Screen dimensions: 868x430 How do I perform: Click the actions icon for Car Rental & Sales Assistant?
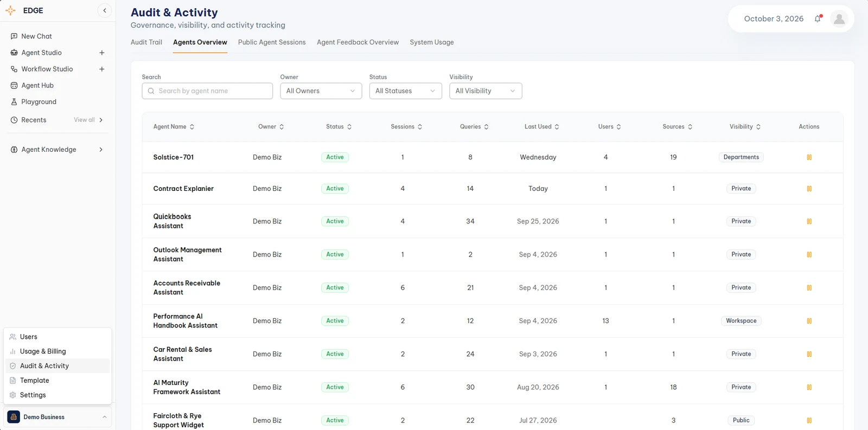tap(809, 354)
